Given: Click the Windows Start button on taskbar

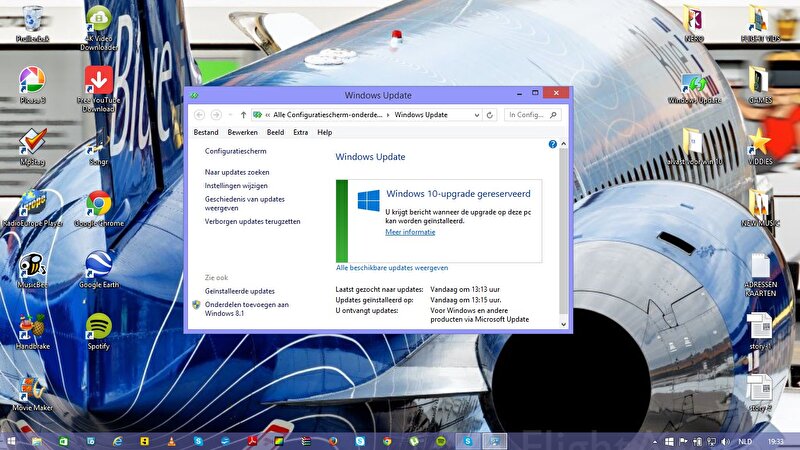Looking at the screenshot, I should pos(11,440).
